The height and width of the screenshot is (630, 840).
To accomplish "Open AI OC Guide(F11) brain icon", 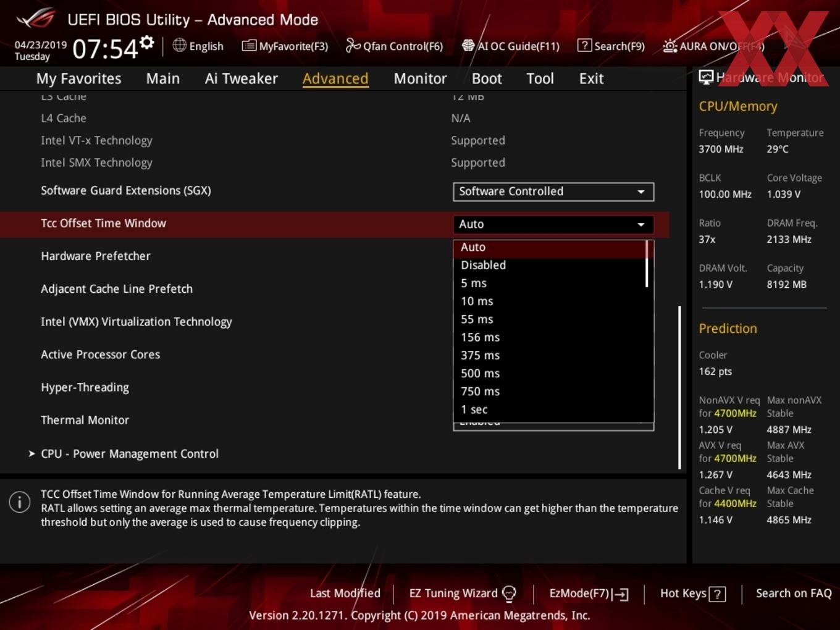I will (468, 45).
